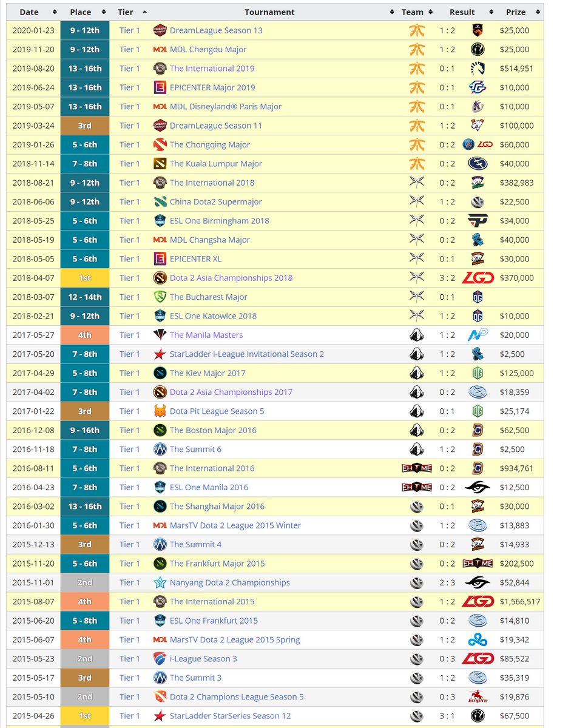The width and height of the screenshot is (574, 728).
Task: Click The Summit 6 tournament icon
Action: pyautogui.click(x=160, y=449)
